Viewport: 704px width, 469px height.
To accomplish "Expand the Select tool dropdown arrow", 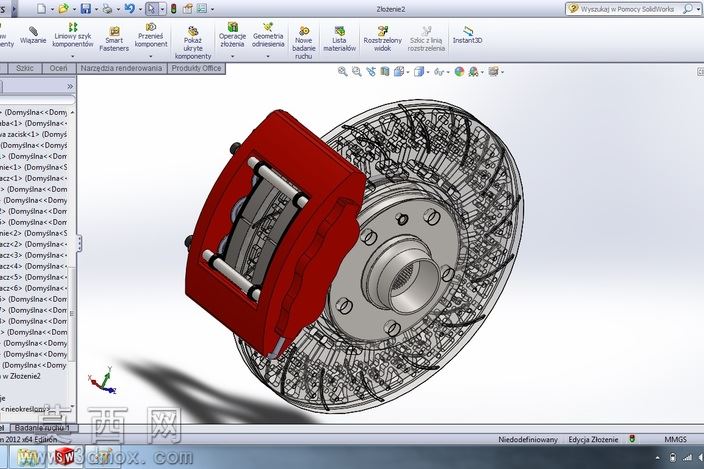I will [x=162, y=9].
